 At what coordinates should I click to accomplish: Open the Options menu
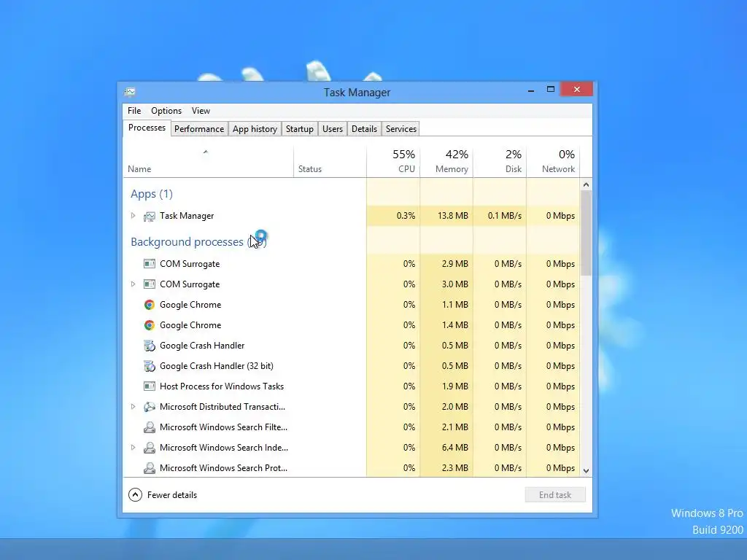[166, 111]
